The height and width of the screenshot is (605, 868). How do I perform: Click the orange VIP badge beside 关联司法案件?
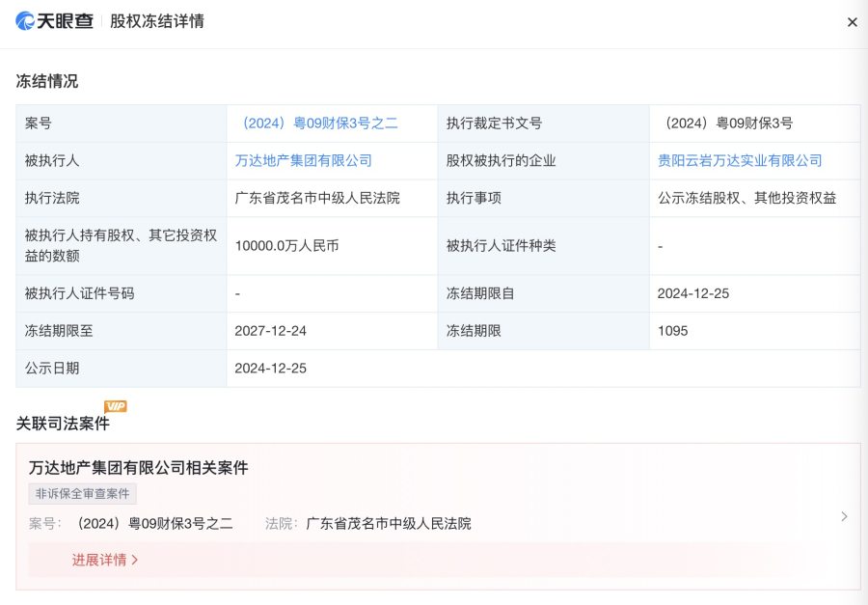[116, 406]
